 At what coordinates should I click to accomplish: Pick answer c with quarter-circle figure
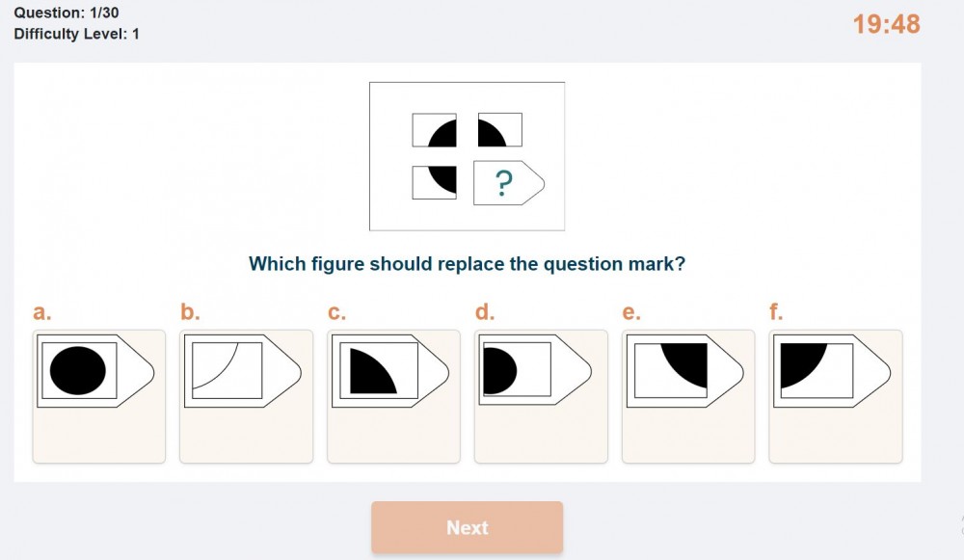point(393,396)
